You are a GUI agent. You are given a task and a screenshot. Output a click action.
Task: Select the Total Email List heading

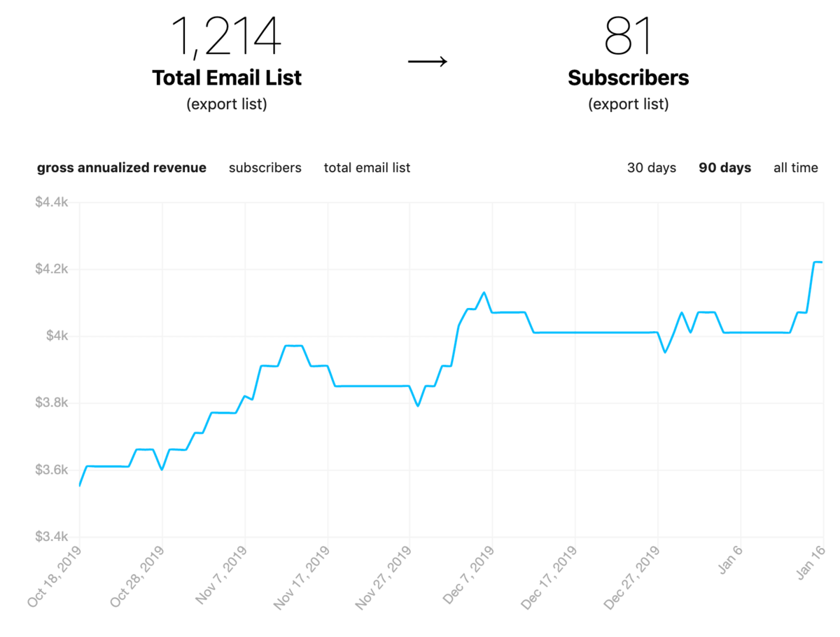226,78
